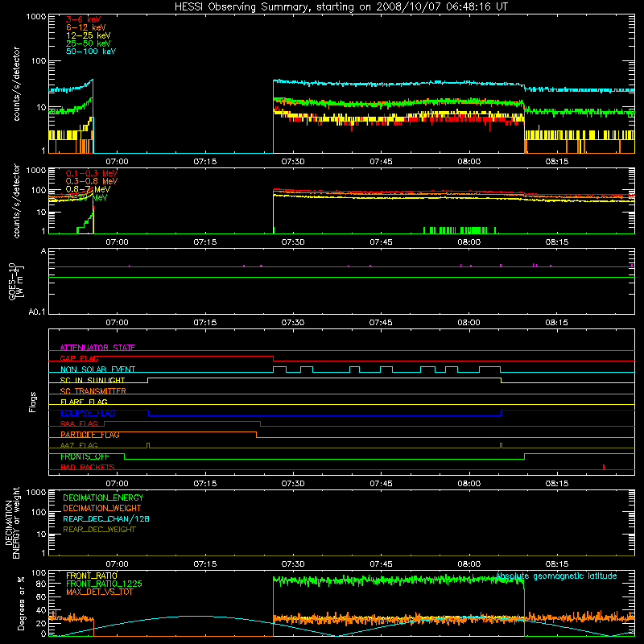Click the 'DECIMATION_WEIGHT' legend label
Viewport: 644px width, 644px height.
click(x=102, y=508)
